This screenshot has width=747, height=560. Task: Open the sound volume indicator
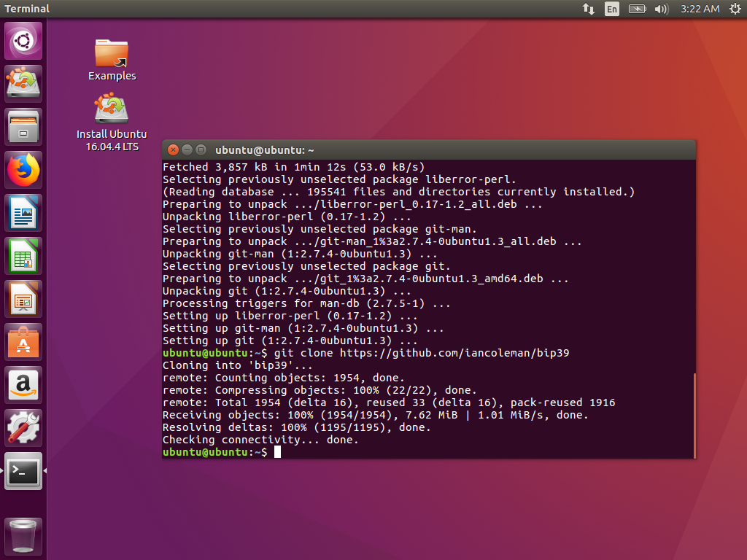pos(662,9)
